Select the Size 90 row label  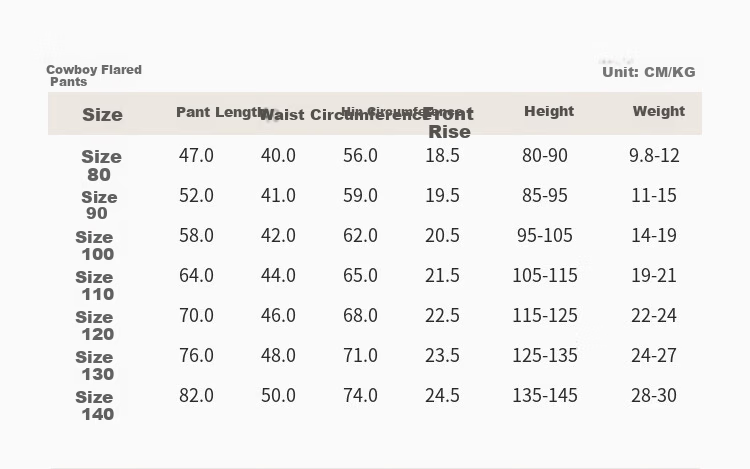click(99, 205)
